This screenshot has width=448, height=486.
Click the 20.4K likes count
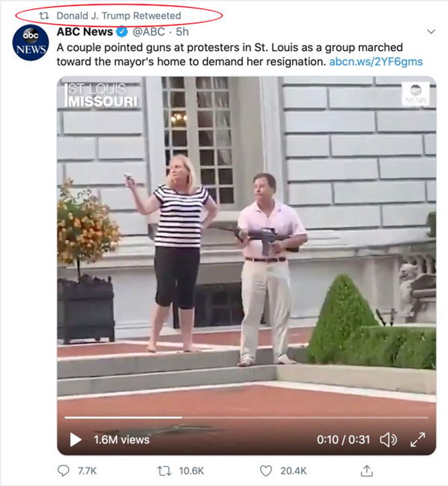pos(293,471)
